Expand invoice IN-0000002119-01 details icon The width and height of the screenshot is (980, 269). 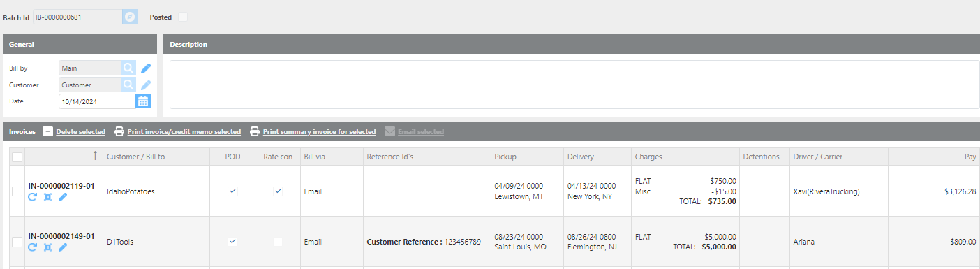pos(47,197)
